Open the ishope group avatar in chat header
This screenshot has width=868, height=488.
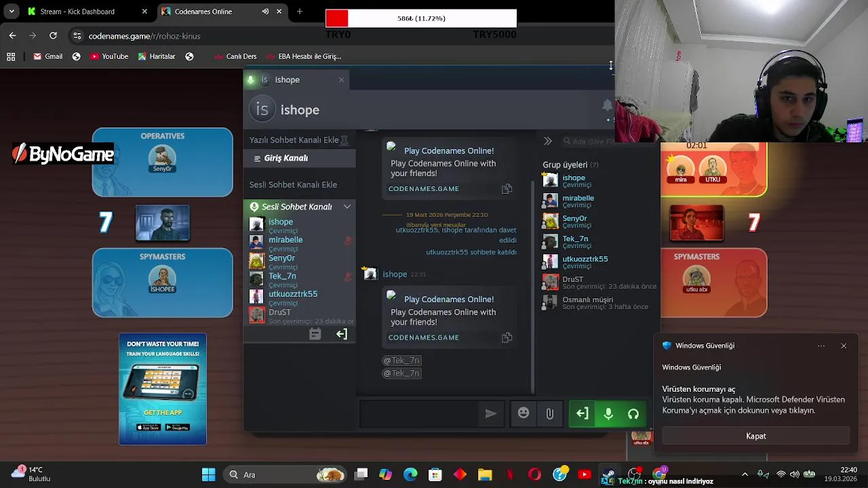click(262, 109)
